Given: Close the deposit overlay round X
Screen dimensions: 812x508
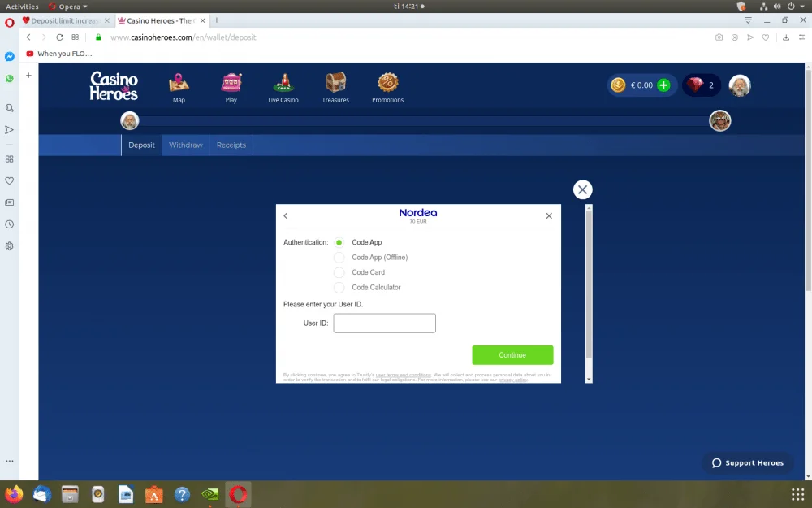Looking at the screenshot, I should (582, 189).
